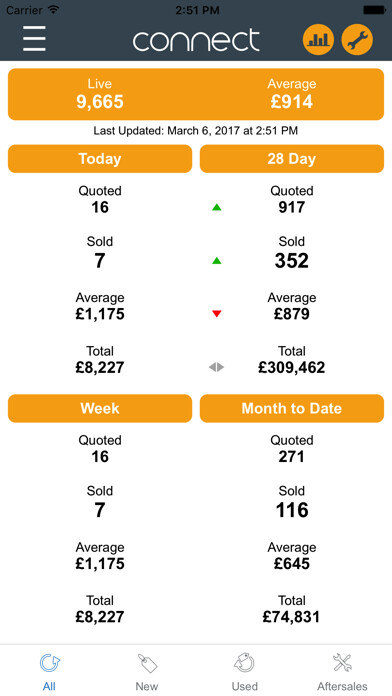Switch to the Used tab
Screen dimensions: 392x696
point(245,672)
